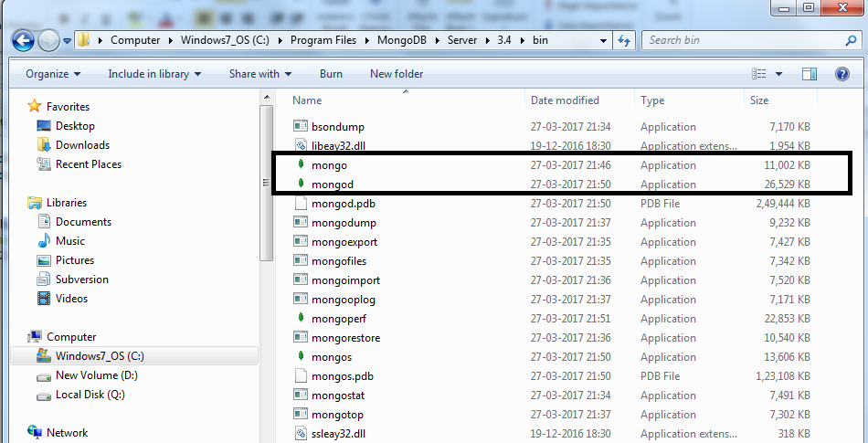
Task: Click Program Files breadcrumb segment
Action: click(x=323, y=40)
